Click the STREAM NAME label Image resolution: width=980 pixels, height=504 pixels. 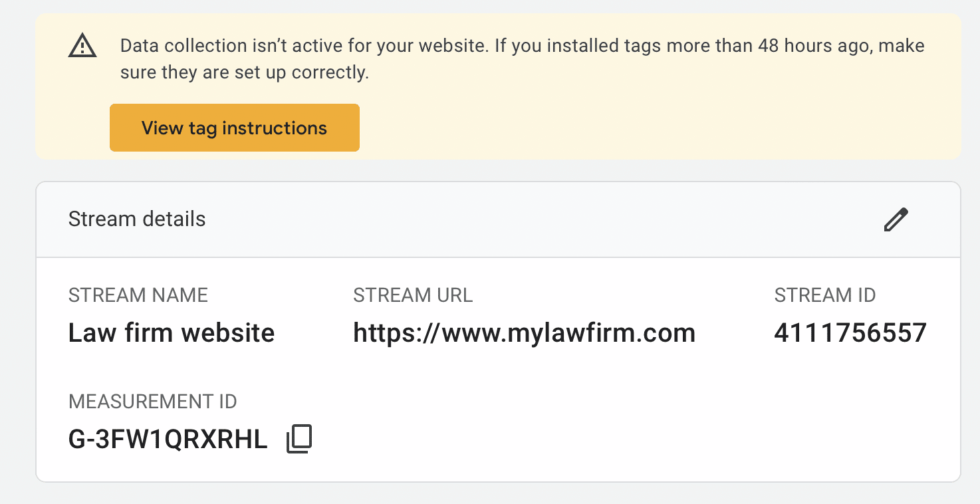pyautogui.click(x=138, y=295)
